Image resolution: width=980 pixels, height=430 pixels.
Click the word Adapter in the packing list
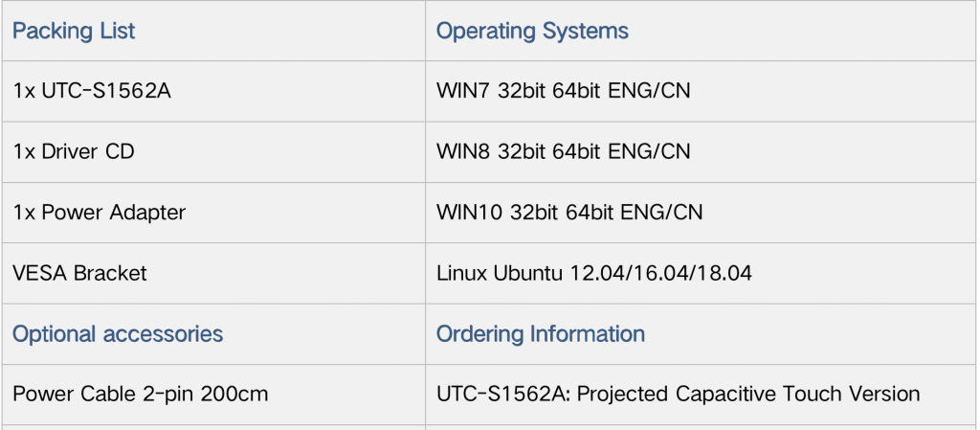click(x=147, y=213)
